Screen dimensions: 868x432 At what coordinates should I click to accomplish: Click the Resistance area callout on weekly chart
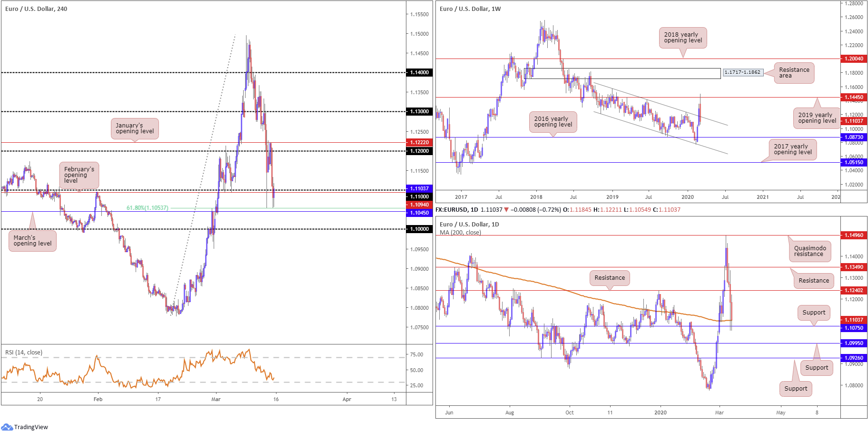794,73
